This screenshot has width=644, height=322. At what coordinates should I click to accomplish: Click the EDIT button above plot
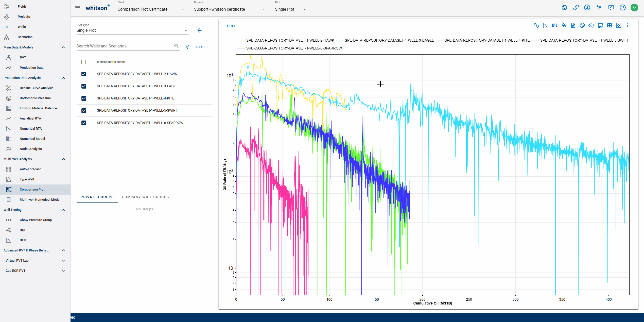click(x=231, y=26)
